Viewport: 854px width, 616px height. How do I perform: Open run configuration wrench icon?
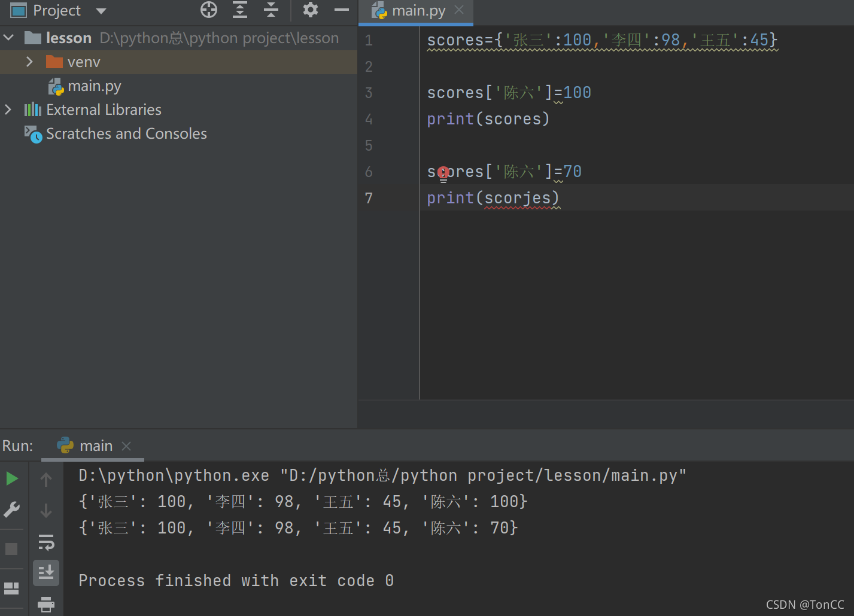pyautogui.click(x=12, y=509)
